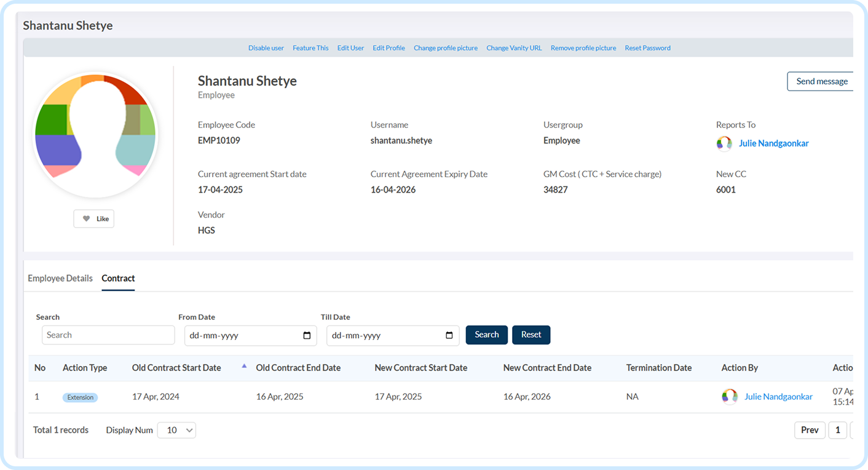The image size is (868, 470).
Task: Focus the Search text field
Action: 108,335
